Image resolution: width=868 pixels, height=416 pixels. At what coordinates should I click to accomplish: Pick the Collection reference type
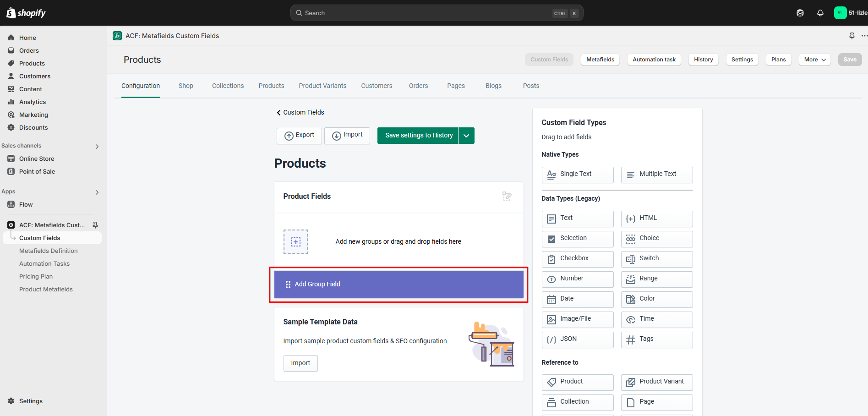pyautogui.click(x=578, y=402)
